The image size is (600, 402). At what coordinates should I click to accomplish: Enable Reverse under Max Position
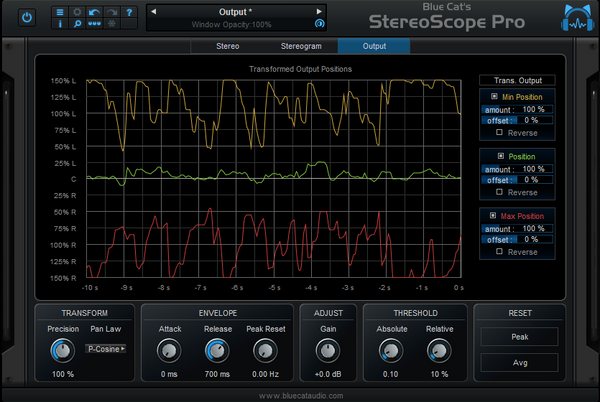[x=501, y=251]
